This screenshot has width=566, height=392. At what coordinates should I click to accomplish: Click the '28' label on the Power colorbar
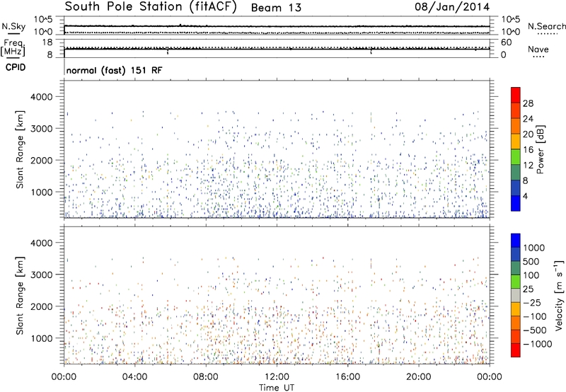528,103
